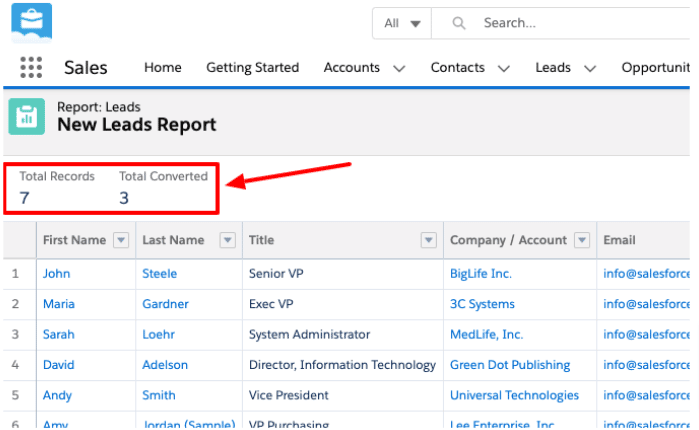Open the Steele last name link
Image resolution: width=699 pixels, height=430 pixels.
pyautogui.click(x=159, y=274)
